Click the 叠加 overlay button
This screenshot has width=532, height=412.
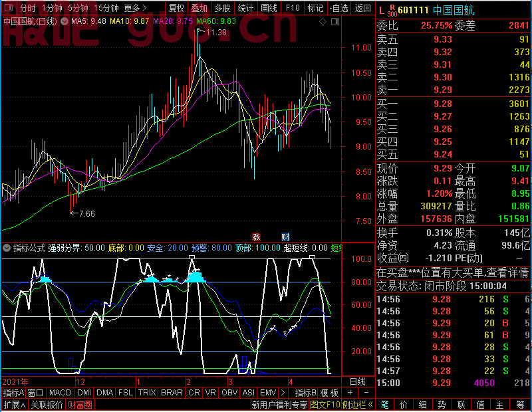(199, 8)
